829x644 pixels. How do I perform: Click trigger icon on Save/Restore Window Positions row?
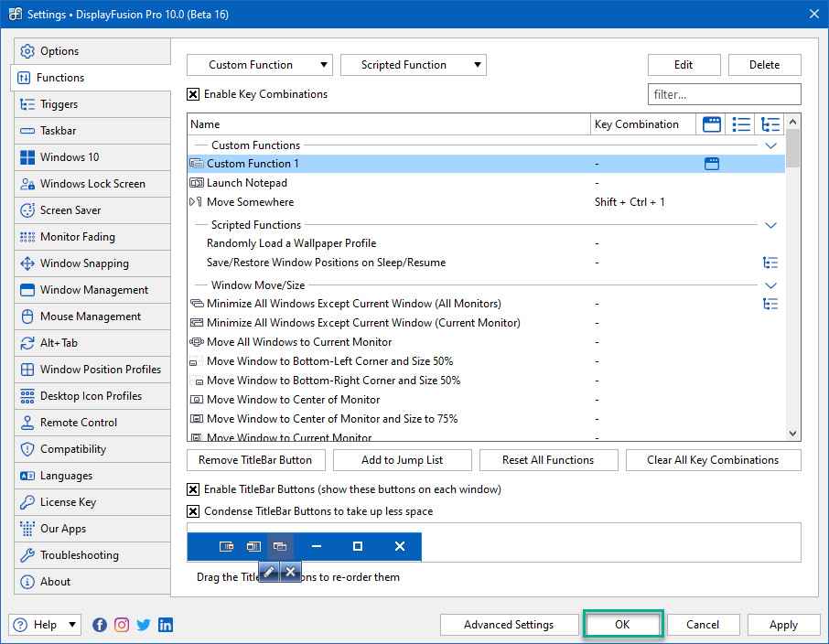(770, 263)
